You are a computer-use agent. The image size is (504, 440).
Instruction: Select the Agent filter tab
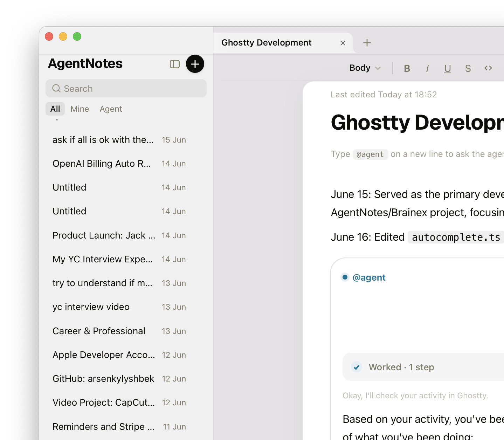[x=111, y=109]
